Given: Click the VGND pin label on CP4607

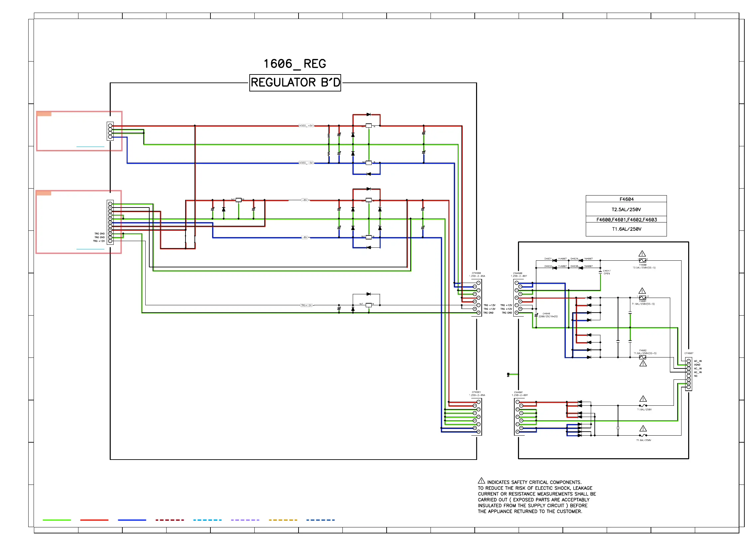Looking at the screenshot, I should pos(697,365).
